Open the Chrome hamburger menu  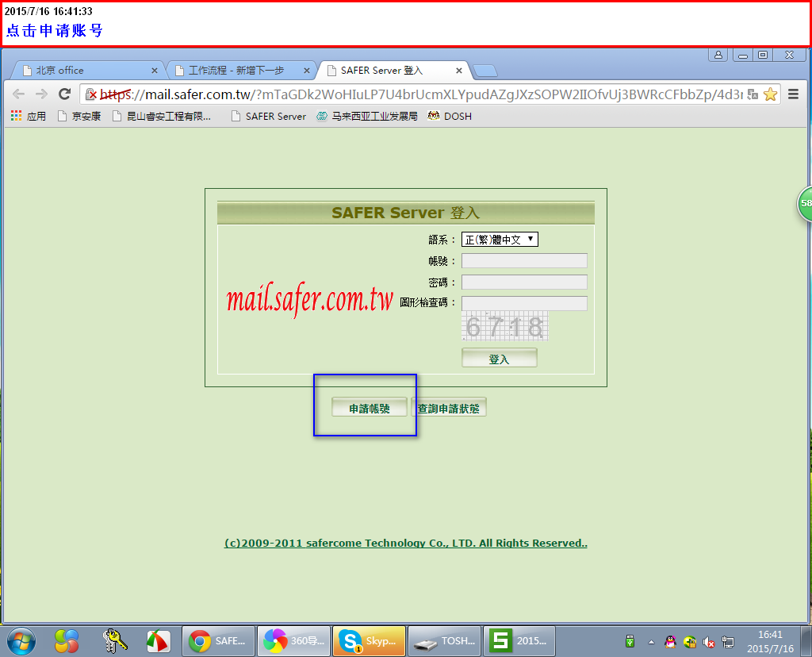[x=793, y=94]
